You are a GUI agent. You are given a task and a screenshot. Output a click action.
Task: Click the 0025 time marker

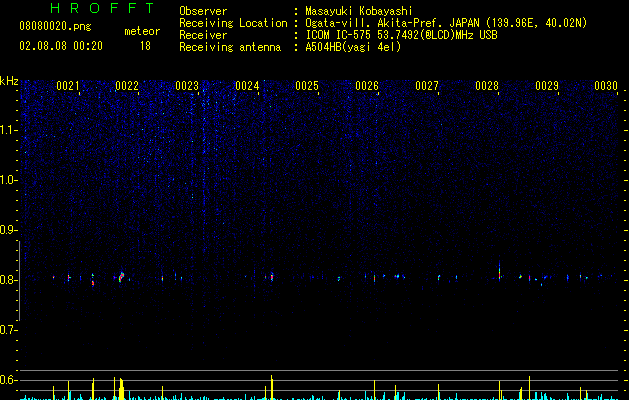coord(307,86)
